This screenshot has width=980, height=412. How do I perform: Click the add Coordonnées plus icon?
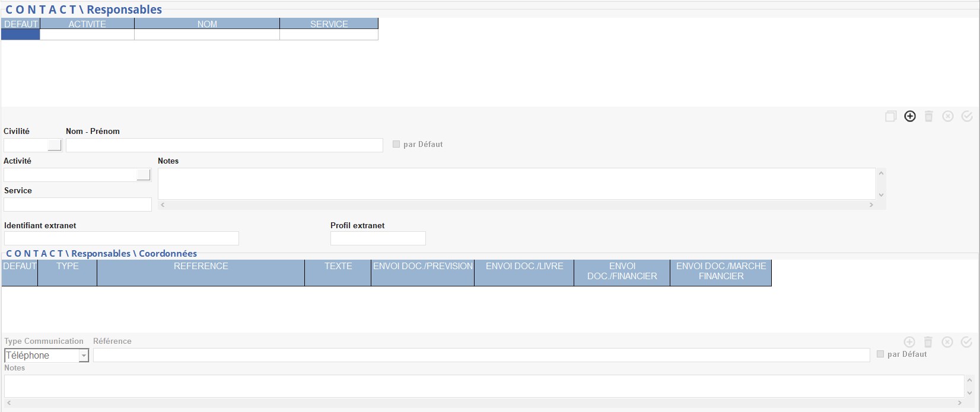tap(909, 342)
